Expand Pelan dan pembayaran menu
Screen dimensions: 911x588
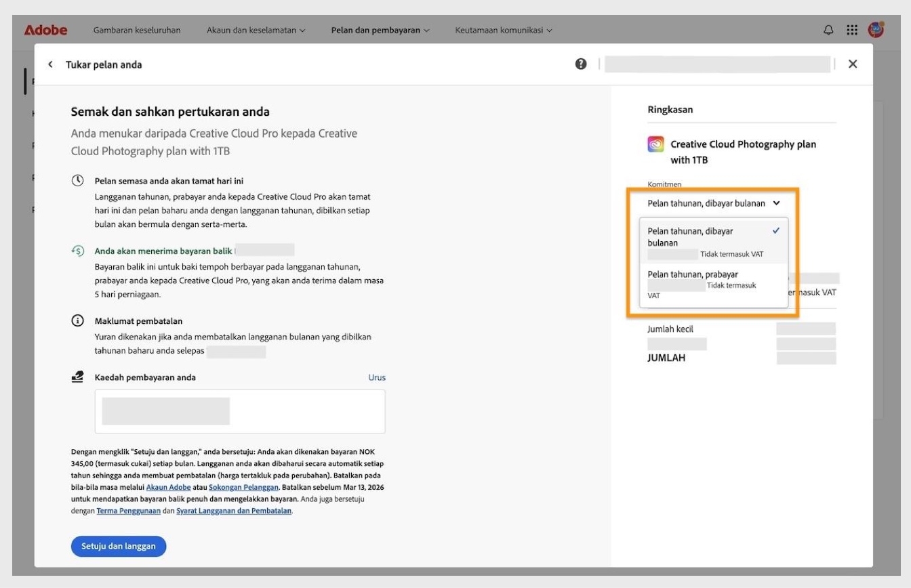pos(380,30)
